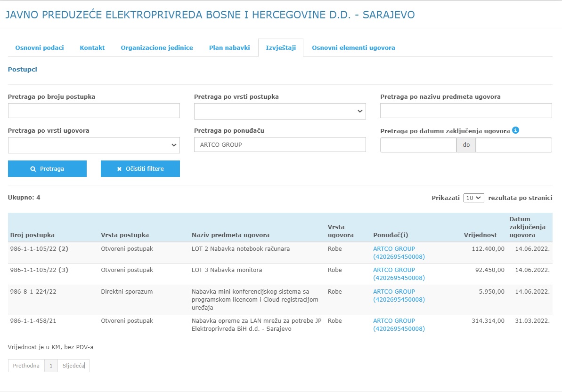Click the Datum zaključenja ugovora column header

click(527, 227)
